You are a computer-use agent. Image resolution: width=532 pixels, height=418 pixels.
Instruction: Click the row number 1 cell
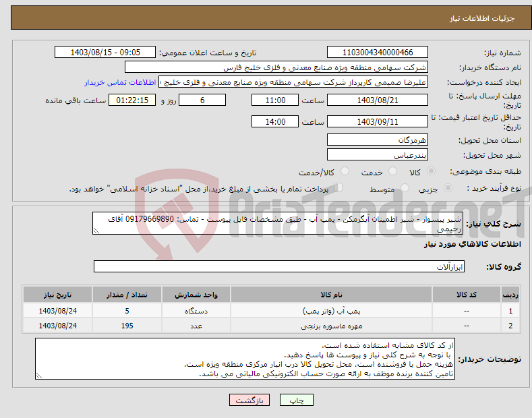pyautogui.click(x=510, y=311)
